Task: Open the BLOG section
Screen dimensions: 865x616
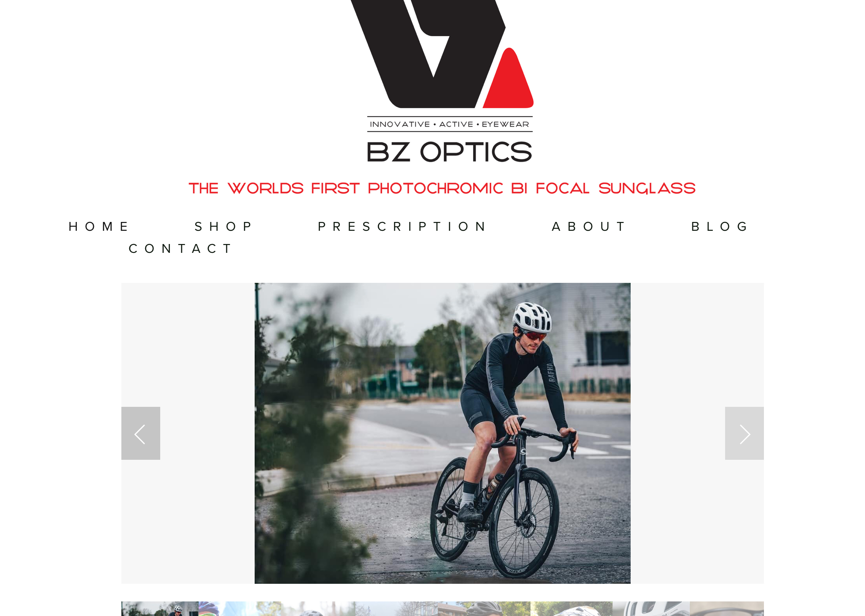Action: [x=719, y=226]
